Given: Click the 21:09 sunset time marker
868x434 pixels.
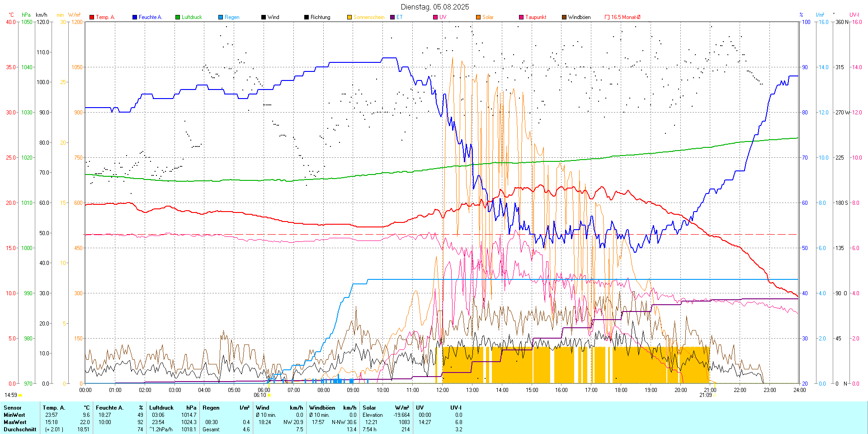Looking at the screenshot, I should pyautogui.click(x=705, y=395).
